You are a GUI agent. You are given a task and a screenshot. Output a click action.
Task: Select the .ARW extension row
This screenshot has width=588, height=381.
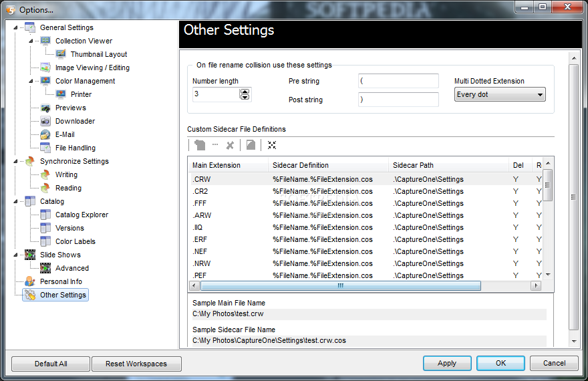(x=365, y=215)
